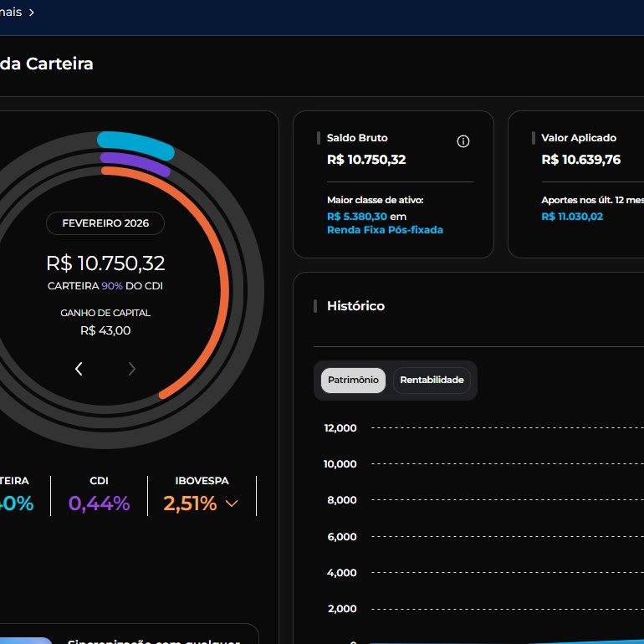This screenshot has height=644, width=644.
Task: Open the Saldo Bruto info icon
Action: (463, 141)
